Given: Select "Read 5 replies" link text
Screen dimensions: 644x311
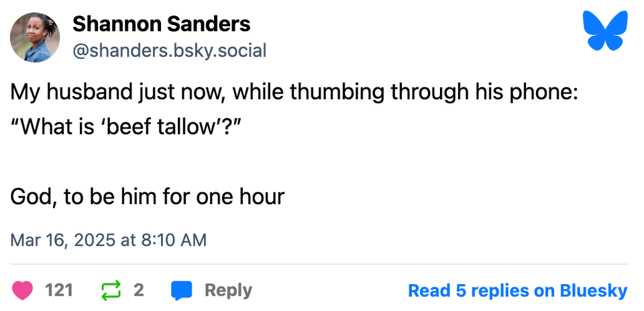Looking at the screenshot, I should (x=464, y=290).
